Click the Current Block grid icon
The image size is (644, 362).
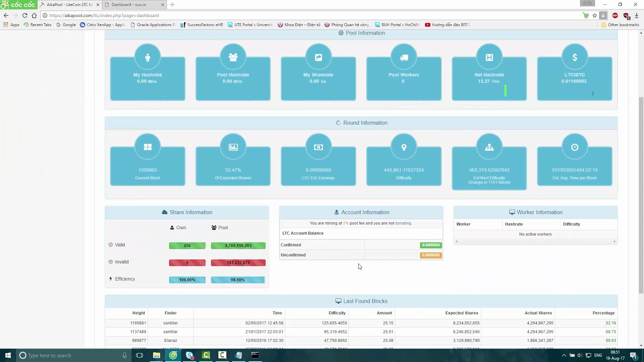click(147, 147)
